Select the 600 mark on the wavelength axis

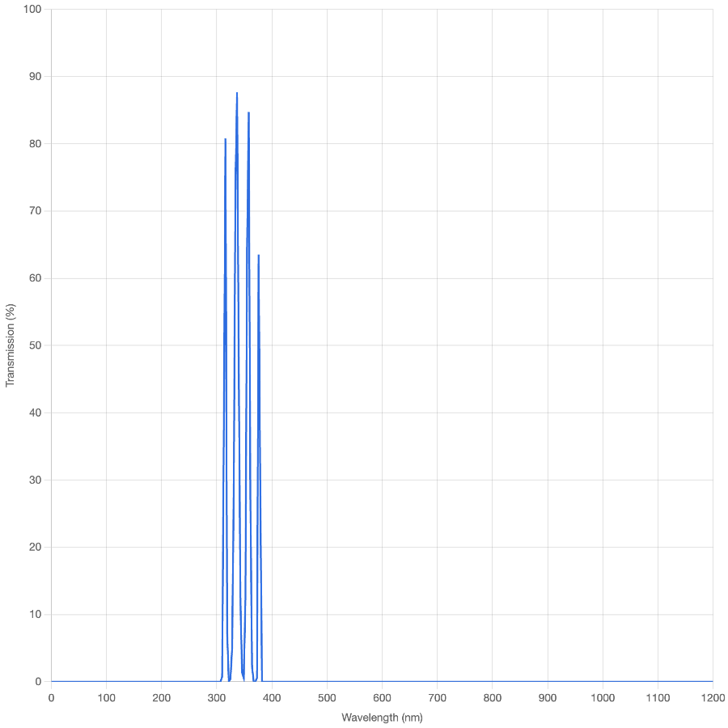click(382, 697)
